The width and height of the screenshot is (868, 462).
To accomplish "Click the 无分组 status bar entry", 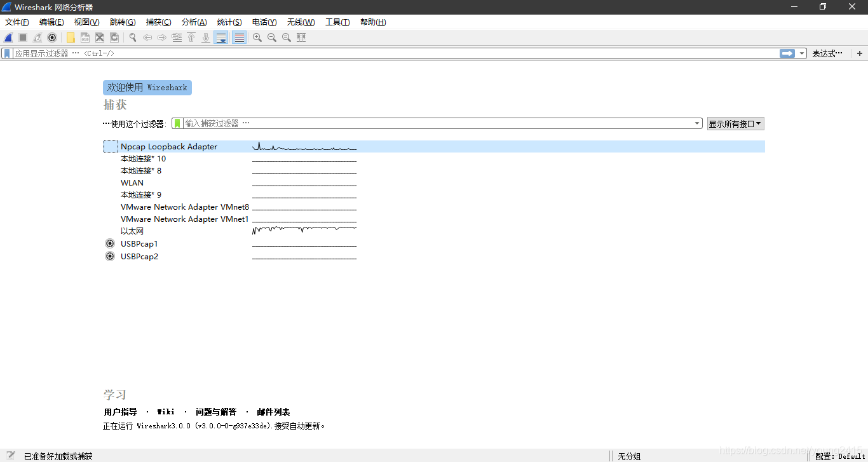I will (629, 456).
